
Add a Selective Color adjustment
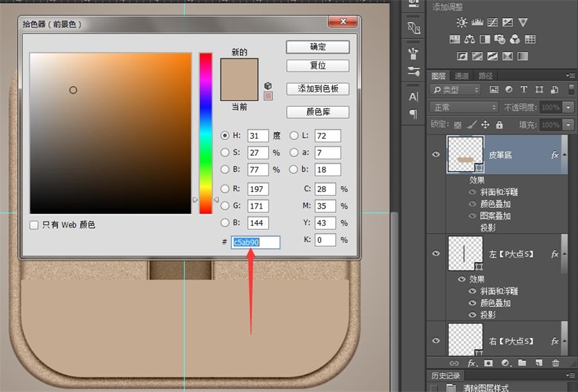(x=508, y=56)
